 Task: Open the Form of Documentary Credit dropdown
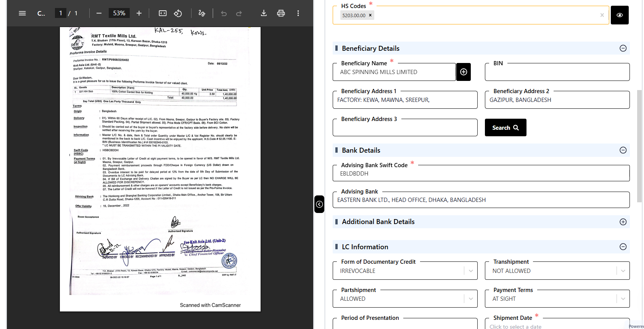pyautogui.click(x=470, y=271)
